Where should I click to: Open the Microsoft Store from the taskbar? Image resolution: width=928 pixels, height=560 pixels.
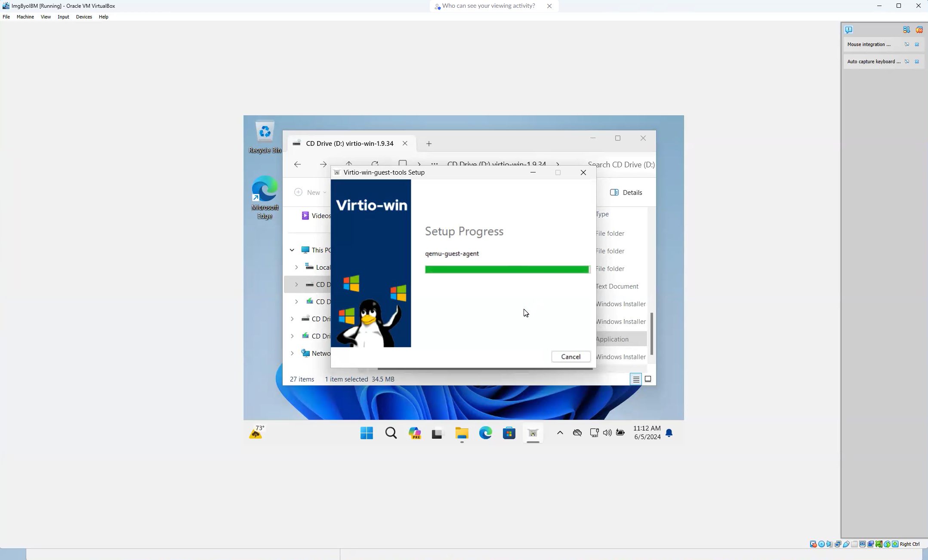(509, 434)
